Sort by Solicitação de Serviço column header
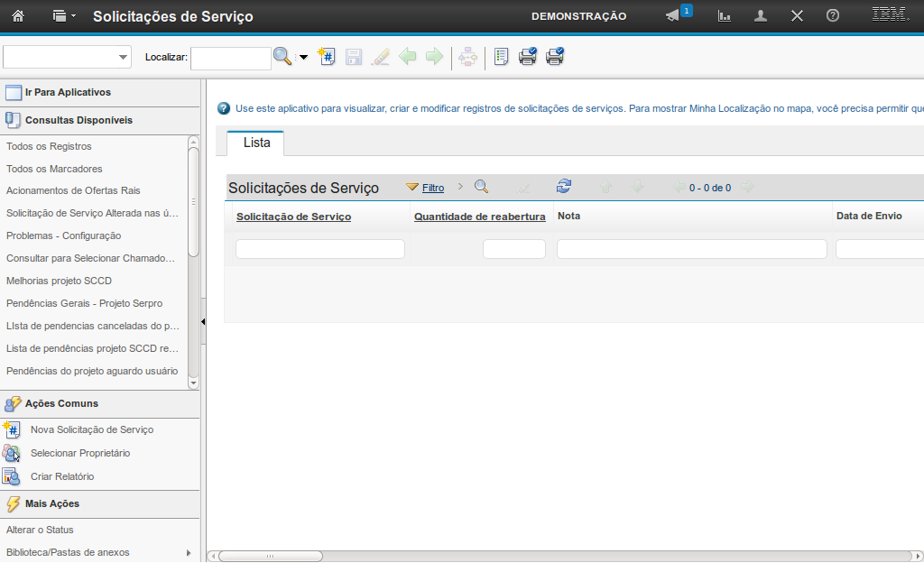The image size is (924, 563). (x=293, y=217)
